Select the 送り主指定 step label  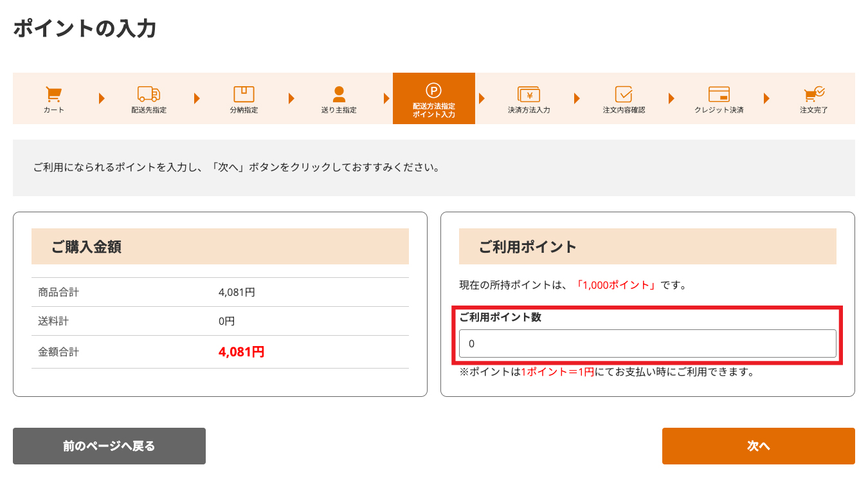tap(339, 110)
